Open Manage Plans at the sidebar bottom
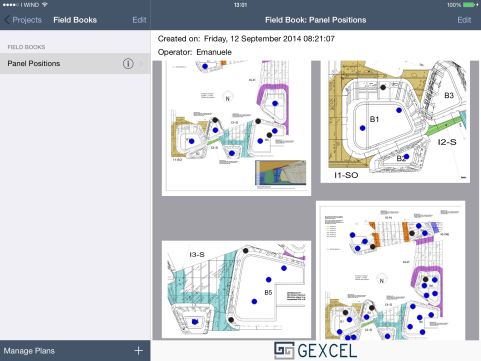Image resolution: width=481 pixels, height=361 pixels. [29, 351]
